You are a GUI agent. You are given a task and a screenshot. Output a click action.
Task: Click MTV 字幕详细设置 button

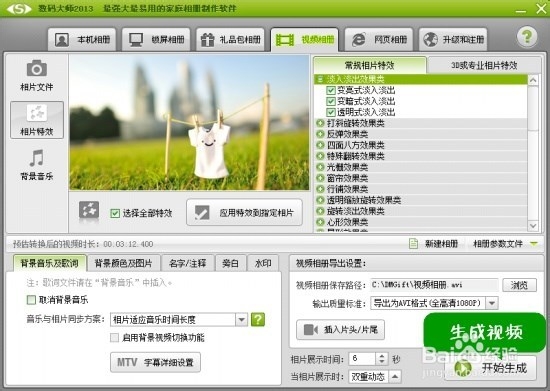click(155, 362)
